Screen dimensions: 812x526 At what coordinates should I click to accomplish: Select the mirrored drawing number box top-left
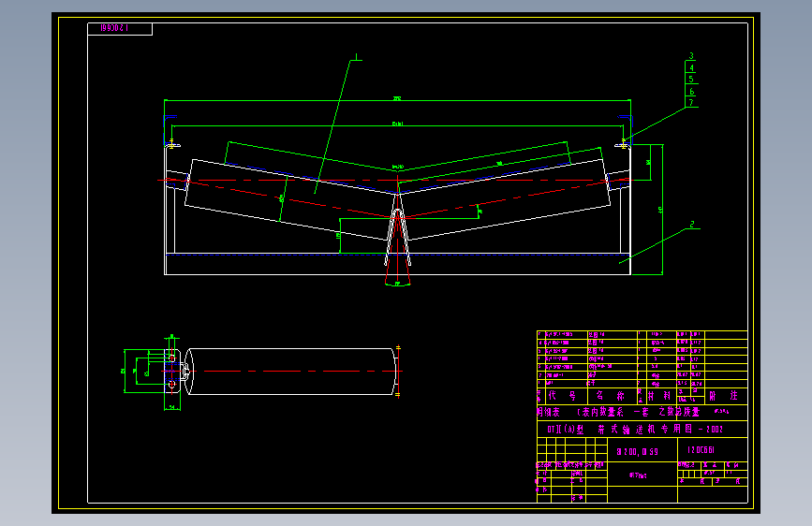tap(120, 28)
